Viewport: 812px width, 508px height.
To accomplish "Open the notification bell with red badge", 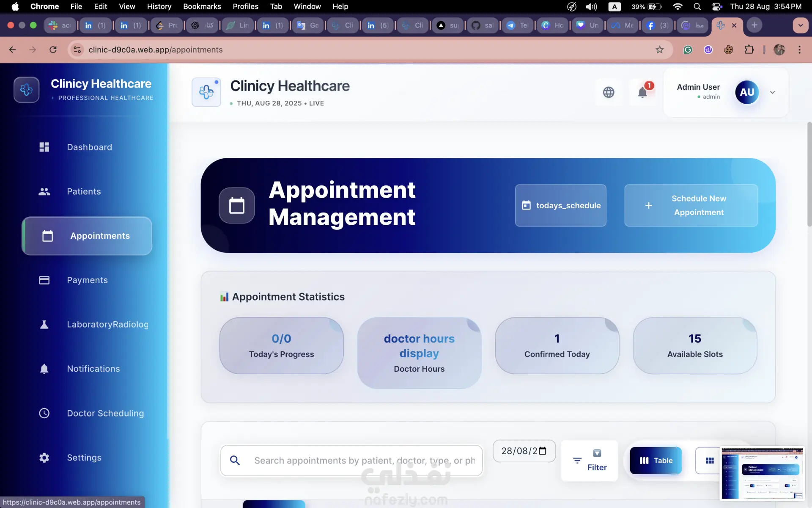I will 642,92.
